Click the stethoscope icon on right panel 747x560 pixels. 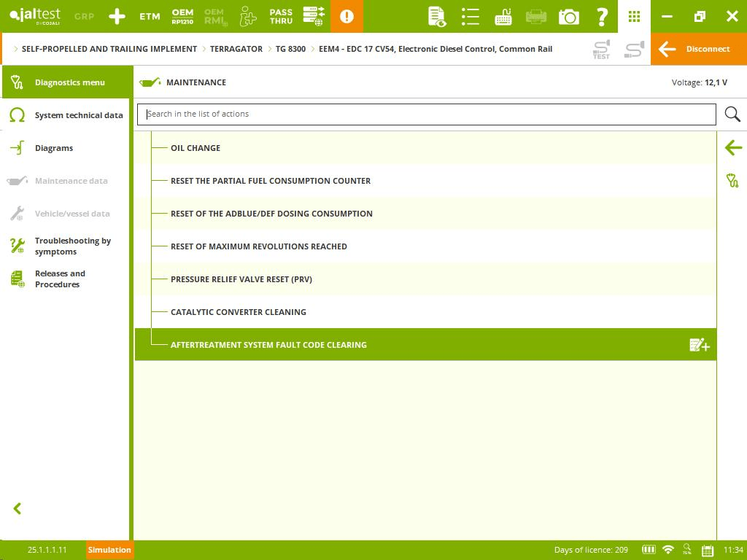tap(732, 180)
